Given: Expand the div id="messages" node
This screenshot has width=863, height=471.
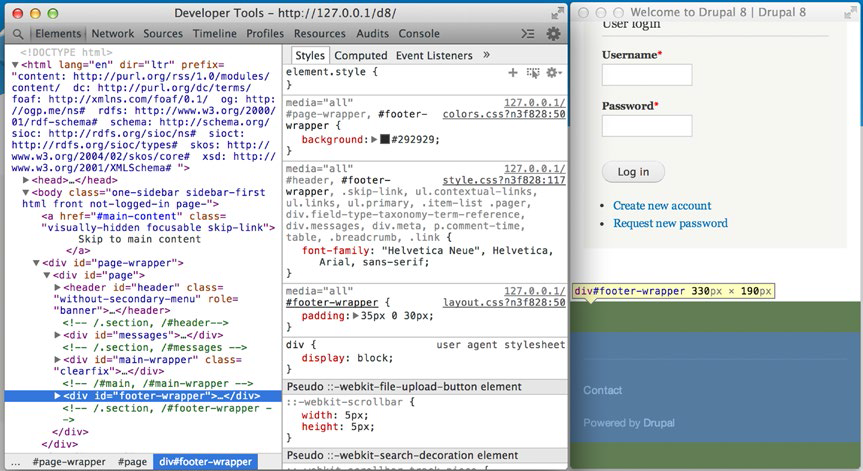Looking at the screenshot, I should [57, 335].
